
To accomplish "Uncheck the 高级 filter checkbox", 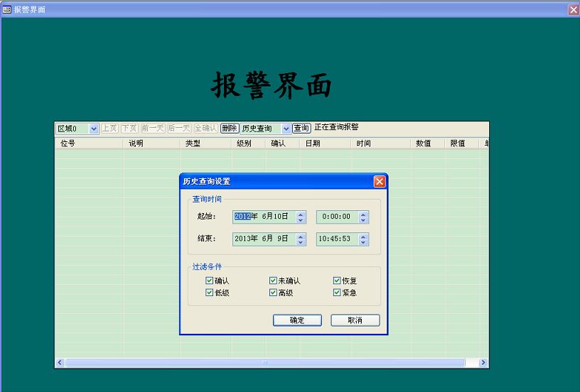I will (x=273, y=293).
